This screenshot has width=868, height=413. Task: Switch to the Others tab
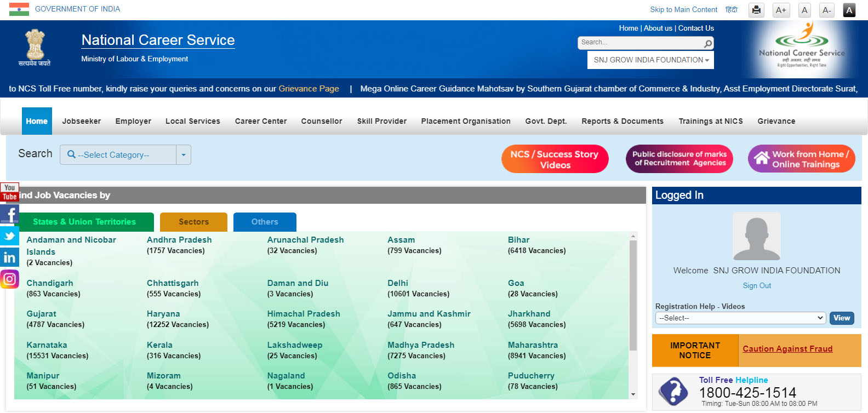[265, 222]
